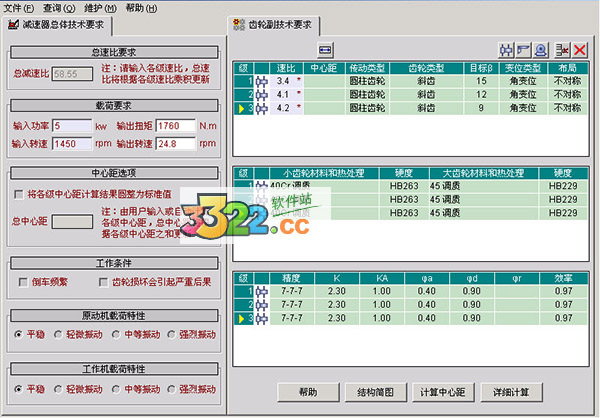600x418 pixels.
Task: Click the red X delete icon in toolbar
Action: [579, 50]
